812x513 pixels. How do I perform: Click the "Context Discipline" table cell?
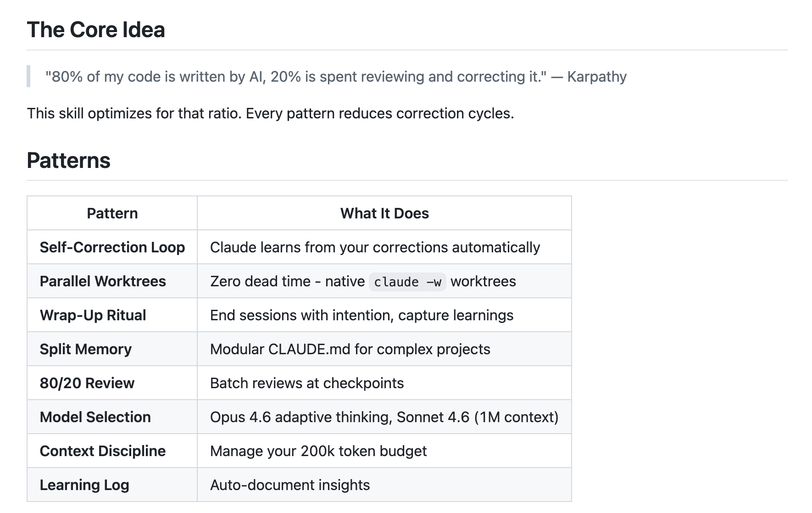click(103, 451)
